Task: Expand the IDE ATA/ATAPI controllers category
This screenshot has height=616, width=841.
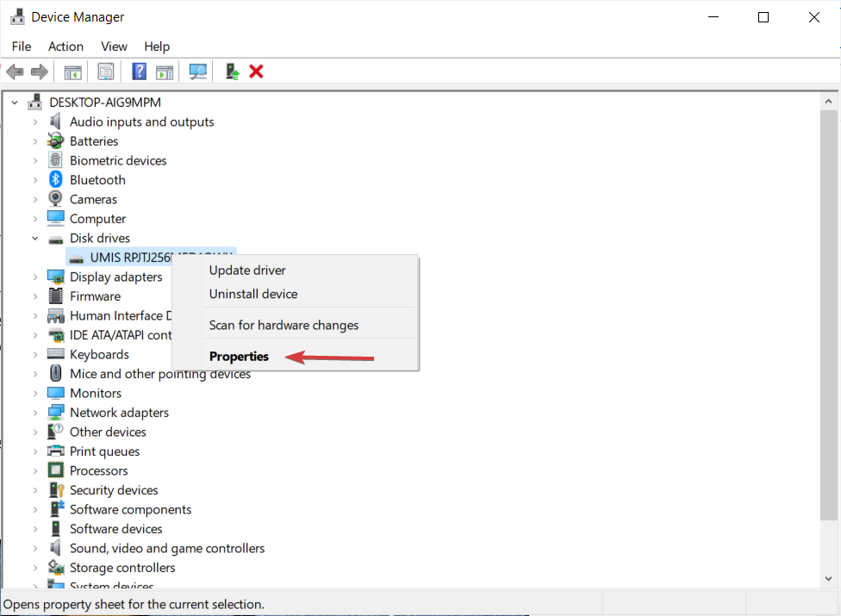Action: 35,335
